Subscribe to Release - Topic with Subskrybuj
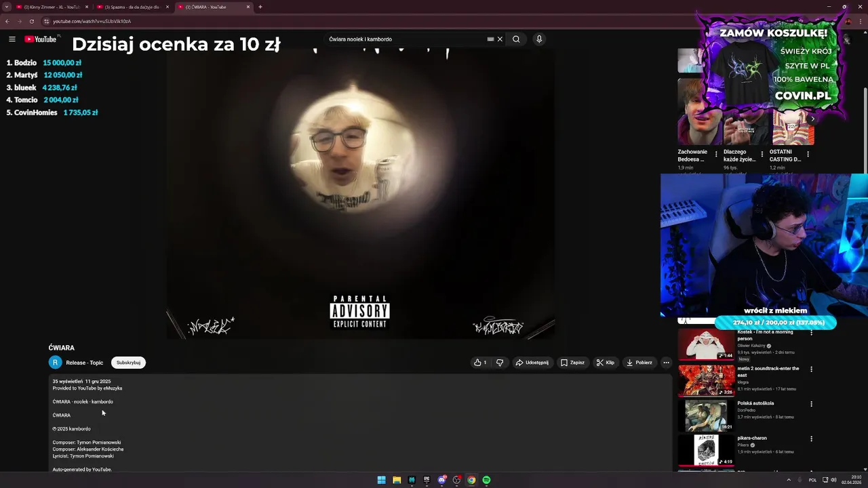Viewport: 868px width, 488px height. (x=128, y=363)
